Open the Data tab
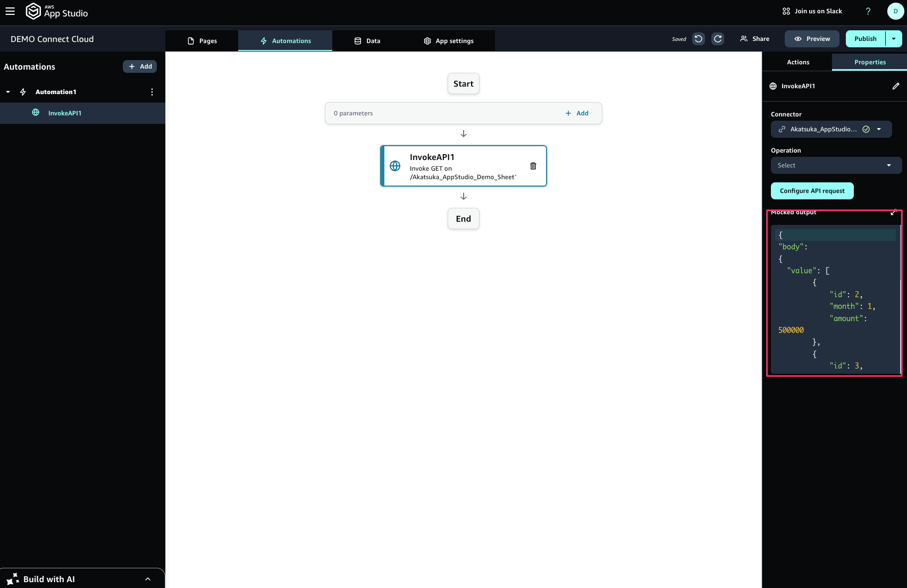Viewport: 907px width, 588px height. [367, 41]
